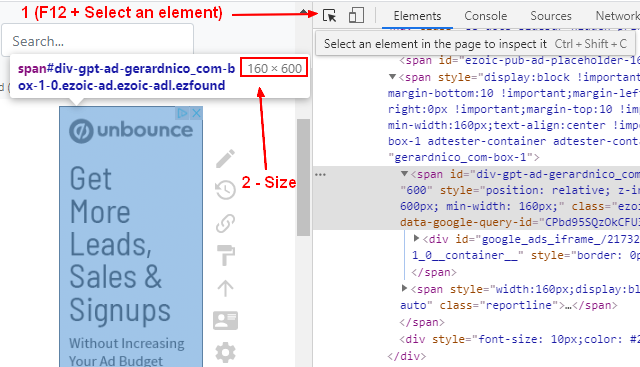Open the Network tab

pyautogui.click(x=617, y=16)
